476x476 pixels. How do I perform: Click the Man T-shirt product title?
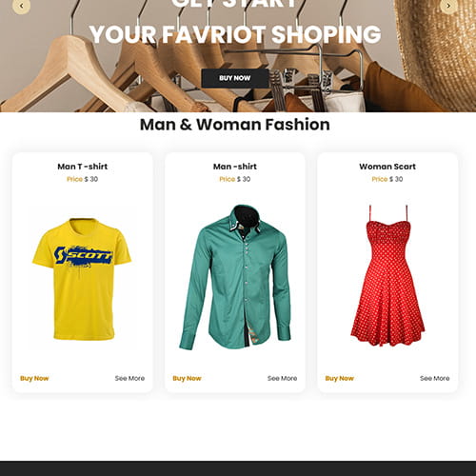[x=83, y=167]
